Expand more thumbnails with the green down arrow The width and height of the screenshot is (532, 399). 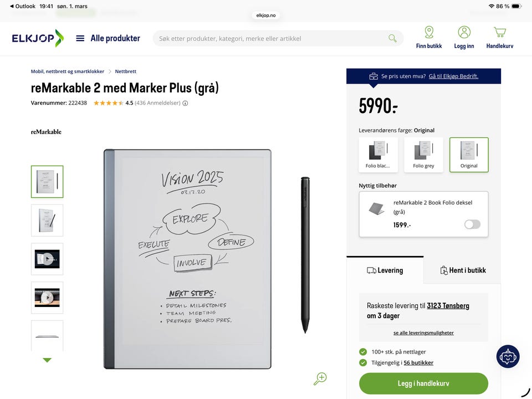(x=47, y=360)
